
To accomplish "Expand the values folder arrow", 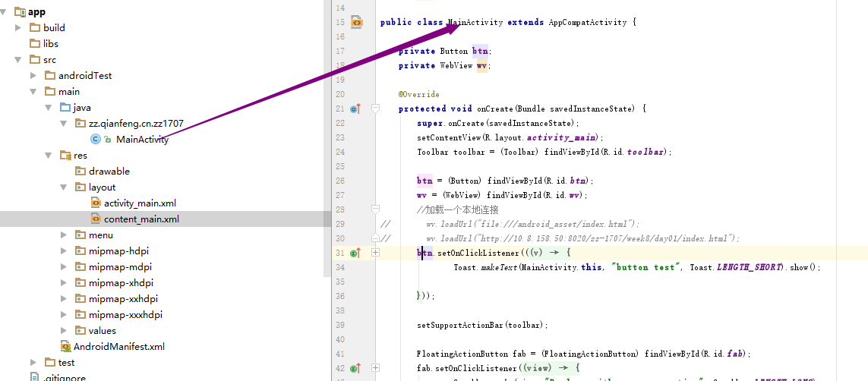I will click(x=65, y=331).
